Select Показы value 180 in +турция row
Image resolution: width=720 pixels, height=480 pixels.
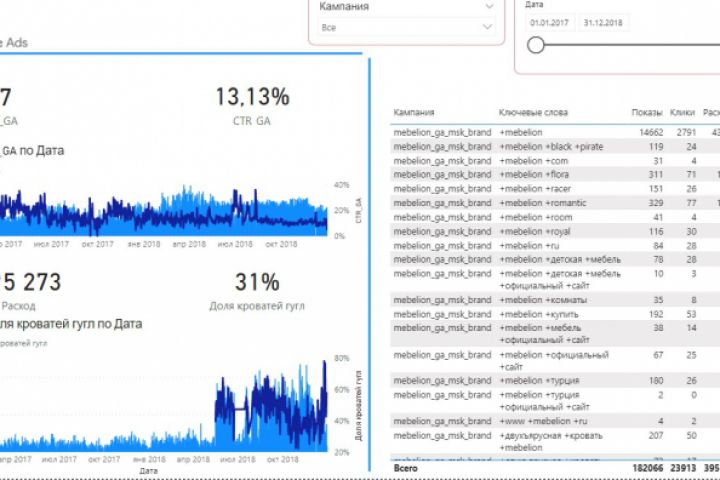click(x=656, y=380)
